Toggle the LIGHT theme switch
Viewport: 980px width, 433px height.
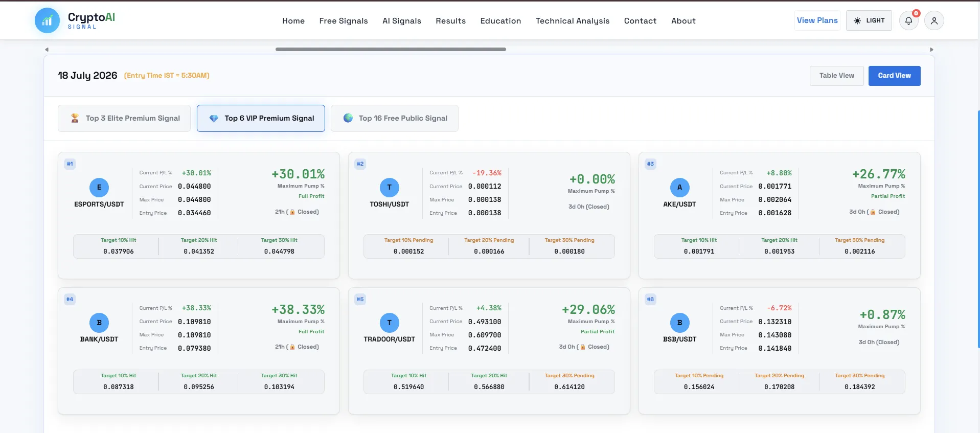869,20
